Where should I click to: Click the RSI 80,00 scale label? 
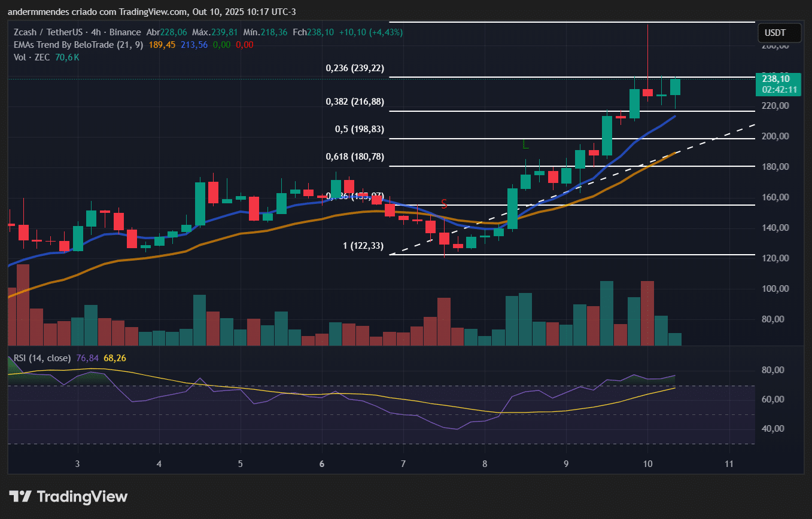coord(774,370)
